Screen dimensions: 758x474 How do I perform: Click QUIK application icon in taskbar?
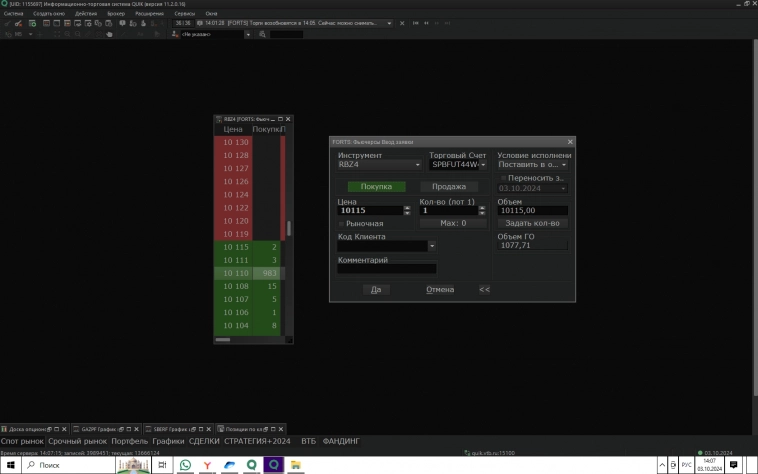click(273, 466)
